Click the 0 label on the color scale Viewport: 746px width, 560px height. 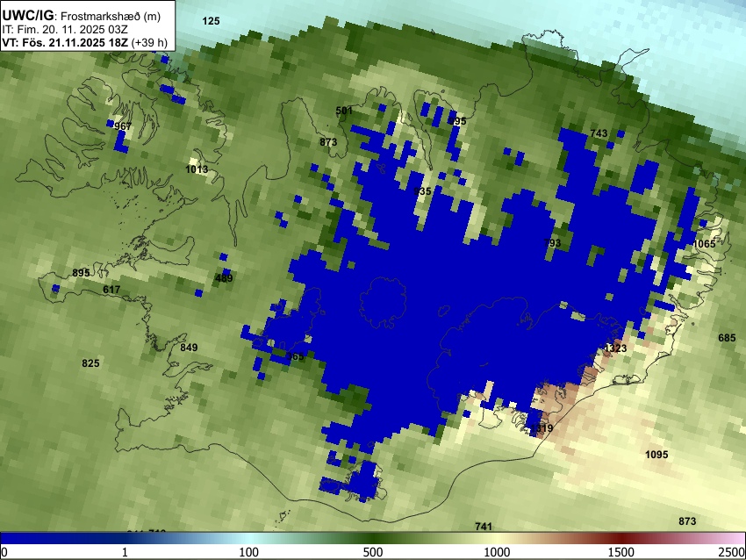(x=4, y=552)
